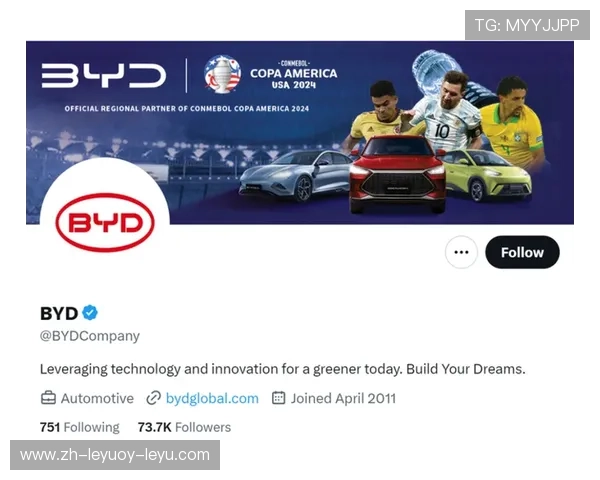Click the white BYD banner logo
This screenshot has width=600, height=480.
pos(104,75)
